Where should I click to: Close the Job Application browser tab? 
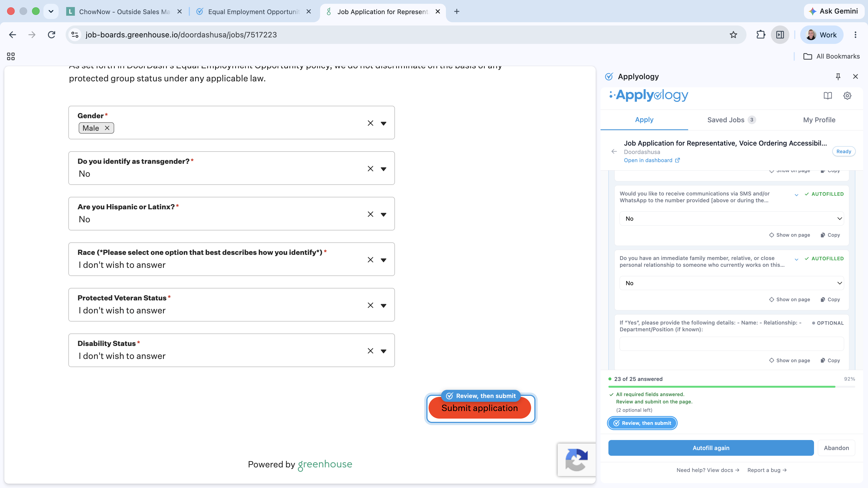point(438,11)
